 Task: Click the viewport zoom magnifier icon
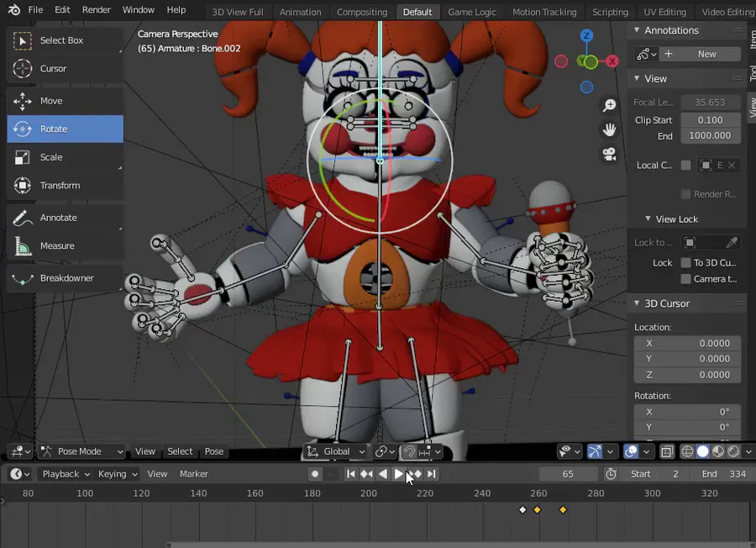(610, 105)
